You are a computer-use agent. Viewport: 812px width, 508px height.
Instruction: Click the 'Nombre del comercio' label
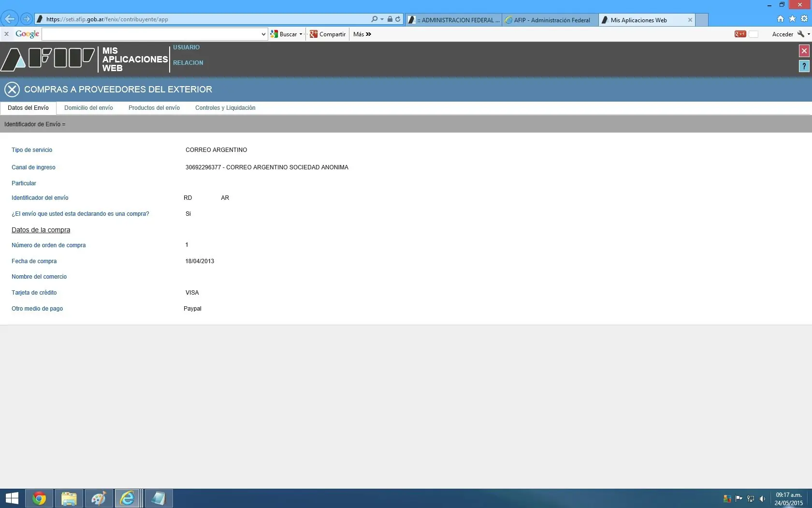39,277
